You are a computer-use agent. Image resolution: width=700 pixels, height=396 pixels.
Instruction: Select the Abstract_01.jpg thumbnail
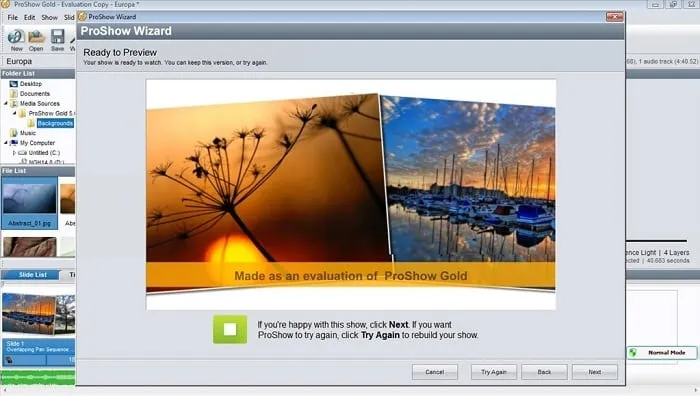pyautogui.click(x=29, y=203)
